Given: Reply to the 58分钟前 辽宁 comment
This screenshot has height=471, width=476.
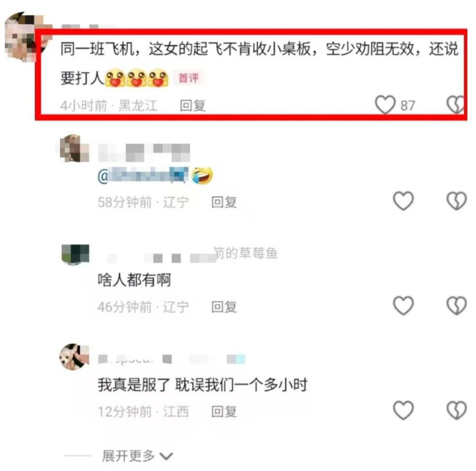Looking at the screenshot, I should (x=224, y=202).
